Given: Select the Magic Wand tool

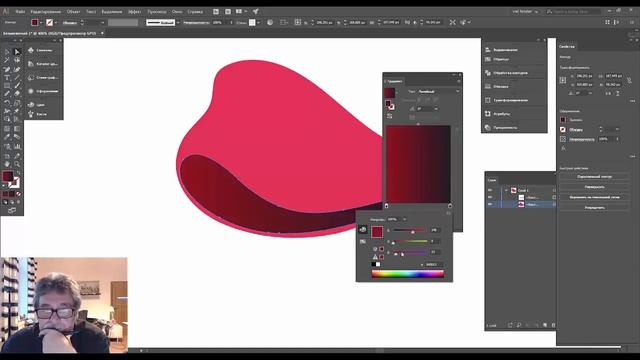Looking at the screenshot, I should point(7,60).
